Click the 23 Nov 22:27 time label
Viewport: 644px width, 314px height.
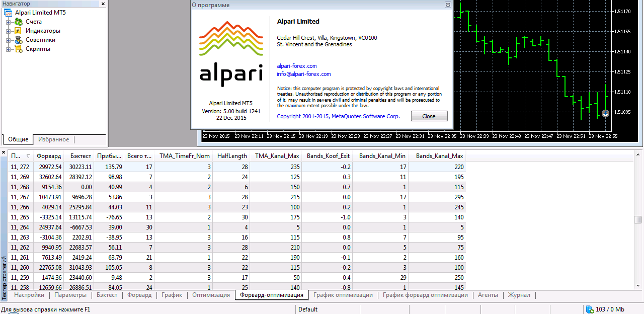379,136
